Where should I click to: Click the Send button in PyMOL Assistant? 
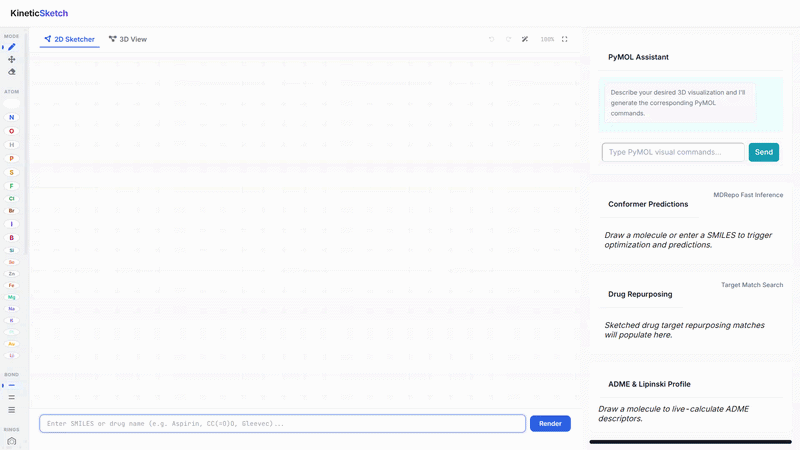click(764, 152)
